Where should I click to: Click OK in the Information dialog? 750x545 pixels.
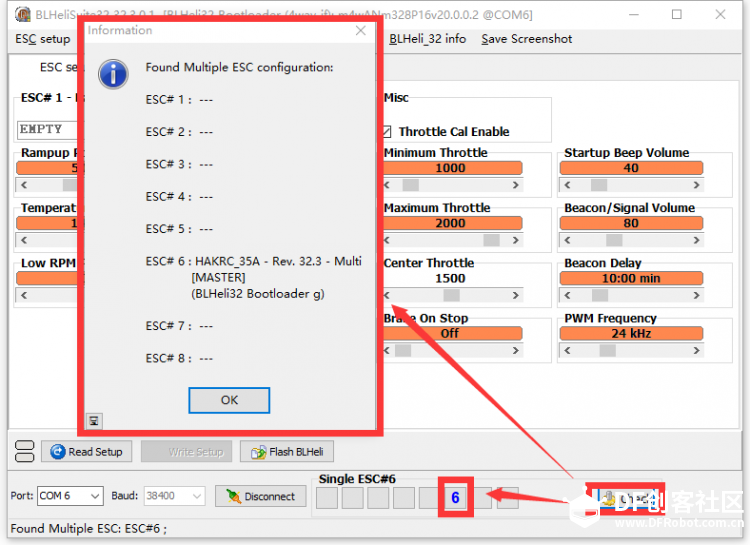(229, 400)
